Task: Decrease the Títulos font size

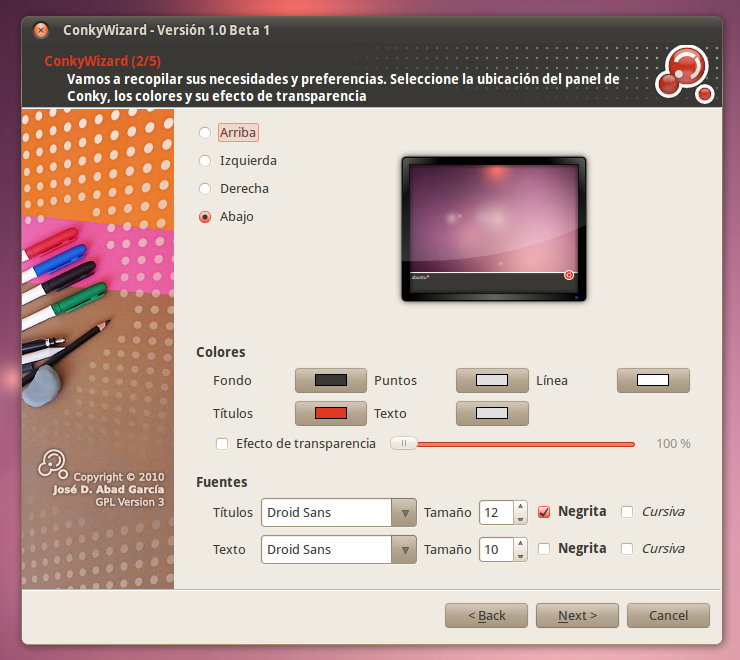Action: (x=521, y=519)
